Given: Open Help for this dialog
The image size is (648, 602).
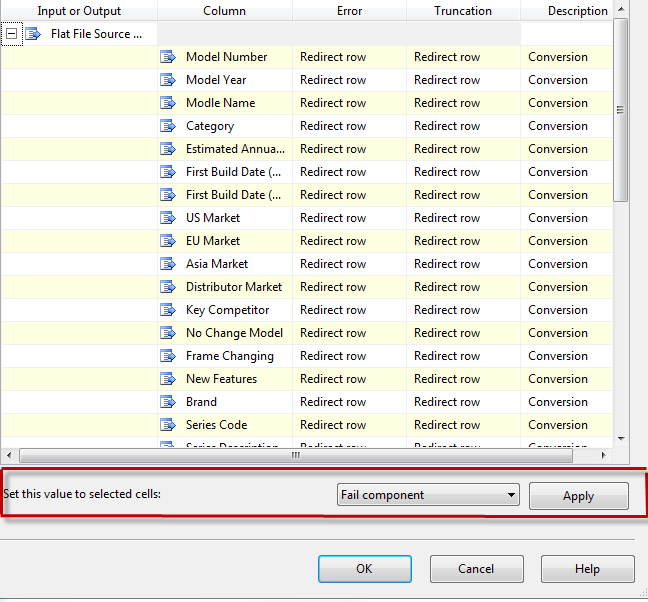Looking at the screenshot, I should tap(587, 569).
